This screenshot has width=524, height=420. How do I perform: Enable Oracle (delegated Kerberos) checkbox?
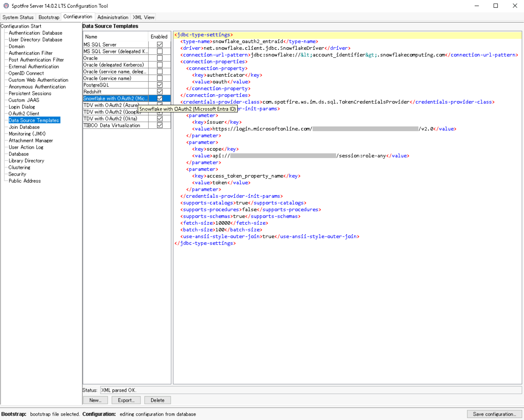tap(160, 65)
